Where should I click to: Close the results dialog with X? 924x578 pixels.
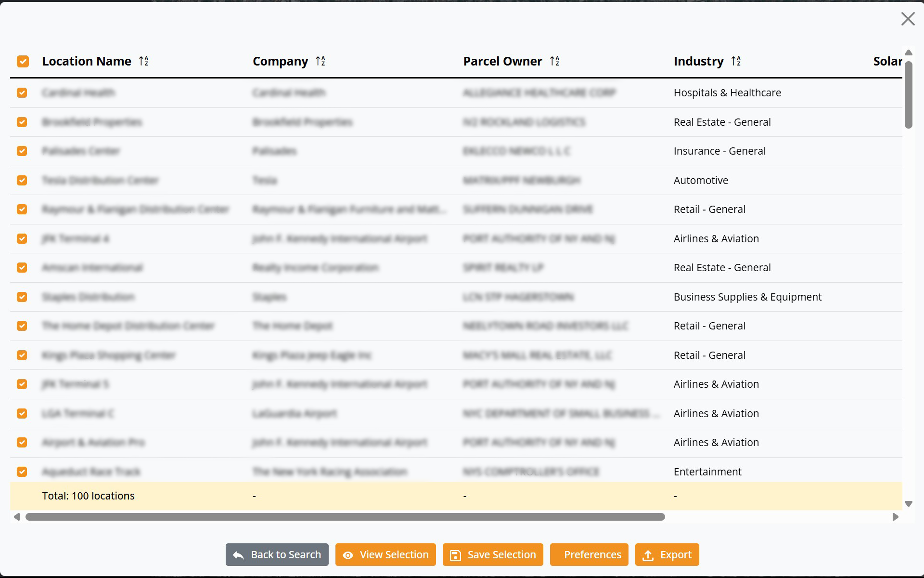tap(908, 19)
